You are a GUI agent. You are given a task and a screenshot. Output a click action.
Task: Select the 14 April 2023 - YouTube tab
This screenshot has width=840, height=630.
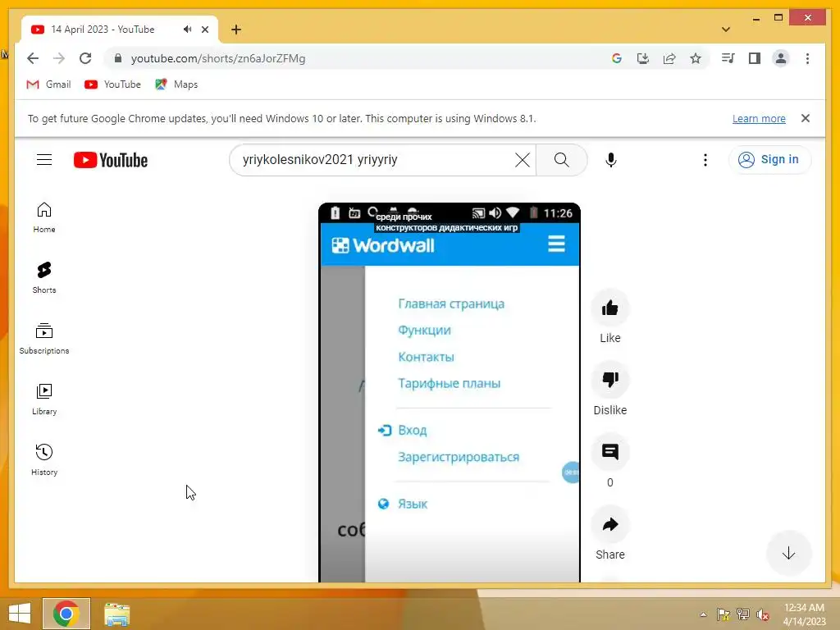120,30
